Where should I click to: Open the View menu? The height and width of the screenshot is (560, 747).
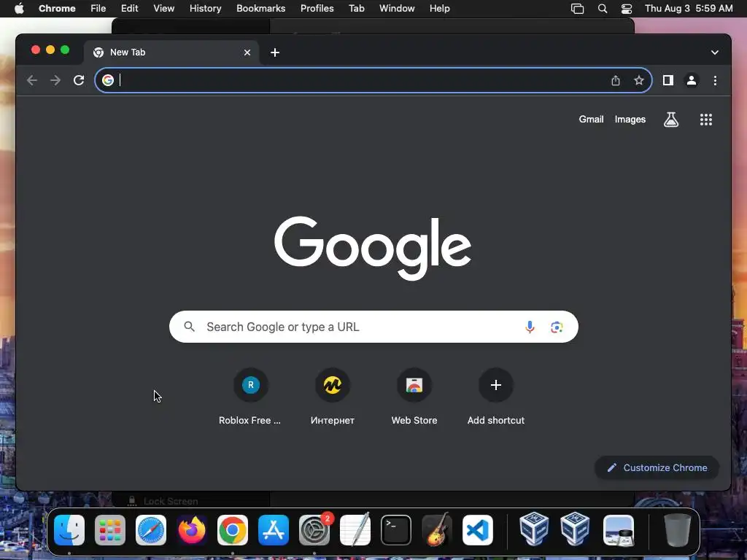pyautogui.click(x=163, y=9)
